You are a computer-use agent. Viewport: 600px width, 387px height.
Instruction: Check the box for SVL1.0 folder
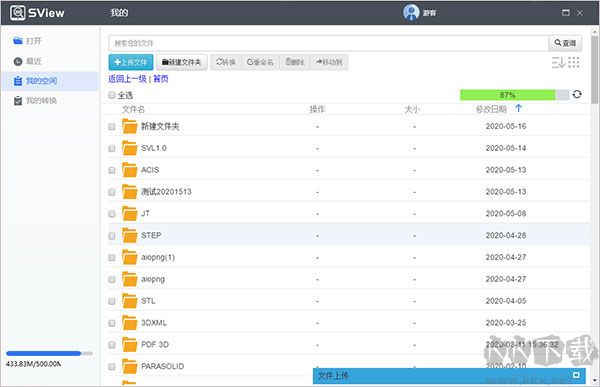[112, 148]
